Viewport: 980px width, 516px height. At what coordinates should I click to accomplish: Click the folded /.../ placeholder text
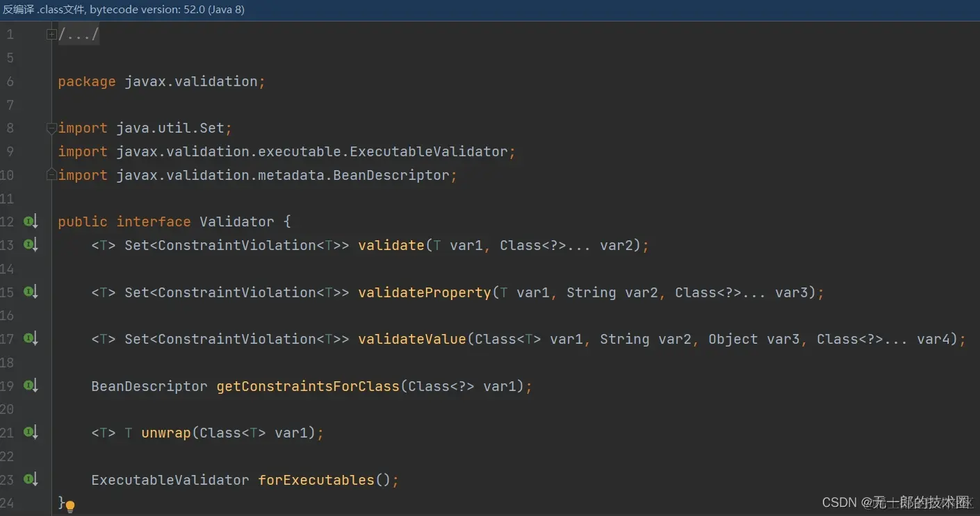pos(79,35)
